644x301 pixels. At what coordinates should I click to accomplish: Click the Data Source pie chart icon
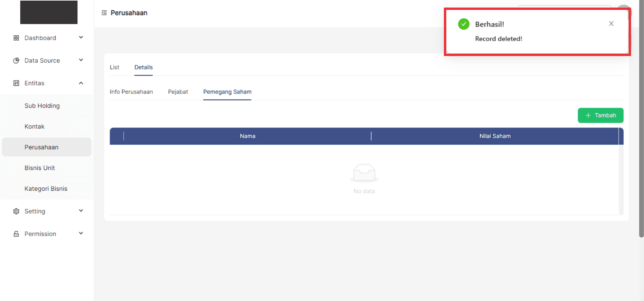tap(16, 61)
